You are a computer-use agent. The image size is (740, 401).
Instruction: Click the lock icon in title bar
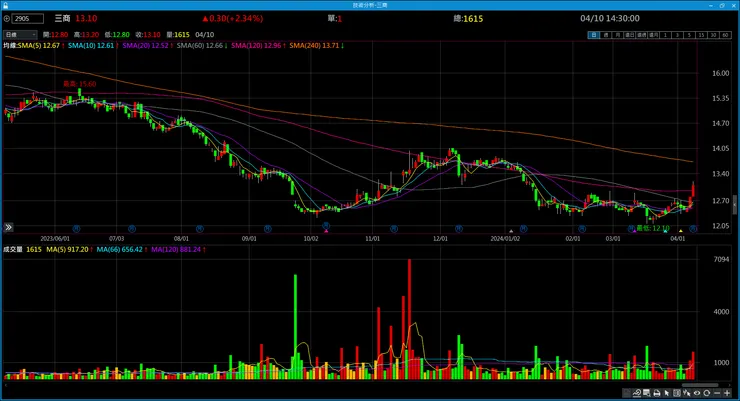pyautogui.click(x=5, y=5)
